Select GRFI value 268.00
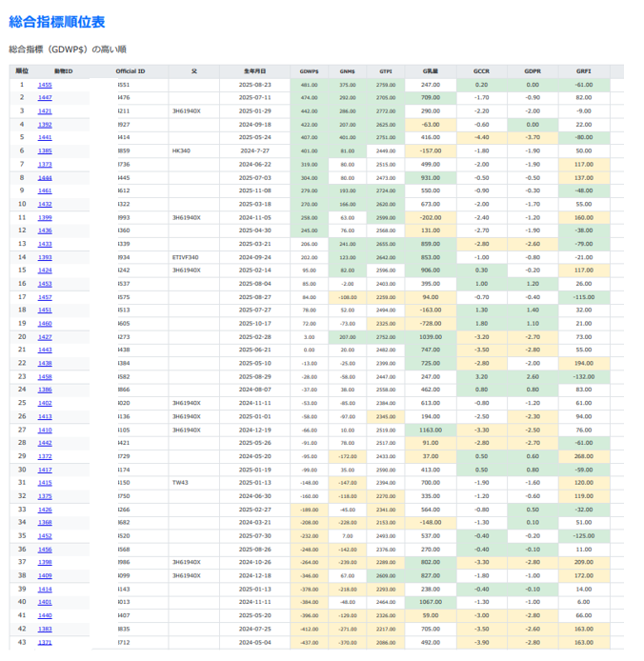Viewport: 644px width, 661px height. click(584, 456)
